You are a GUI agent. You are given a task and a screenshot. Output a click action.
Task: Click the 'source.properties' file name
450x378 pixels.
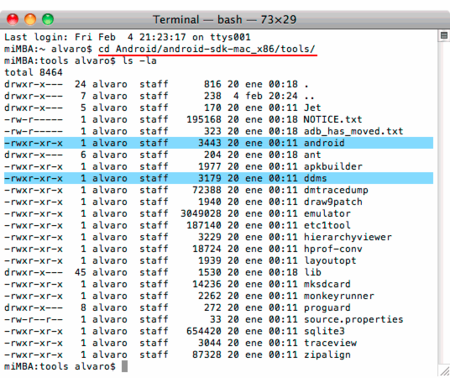(x=353, y=319)
